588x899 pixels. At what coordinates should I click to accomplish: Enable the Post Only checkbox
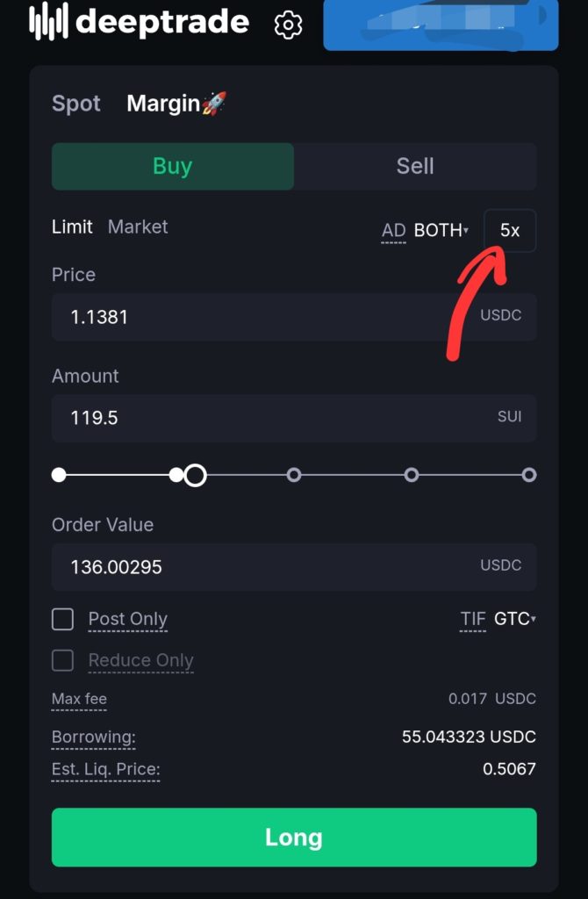click(63, 619)
